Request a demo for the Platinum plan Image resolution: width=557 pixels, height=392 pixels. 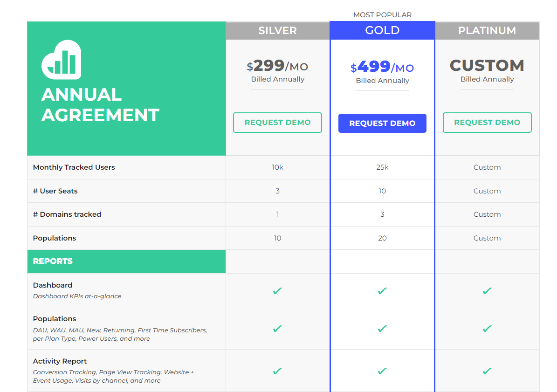[x=487, y=123]
